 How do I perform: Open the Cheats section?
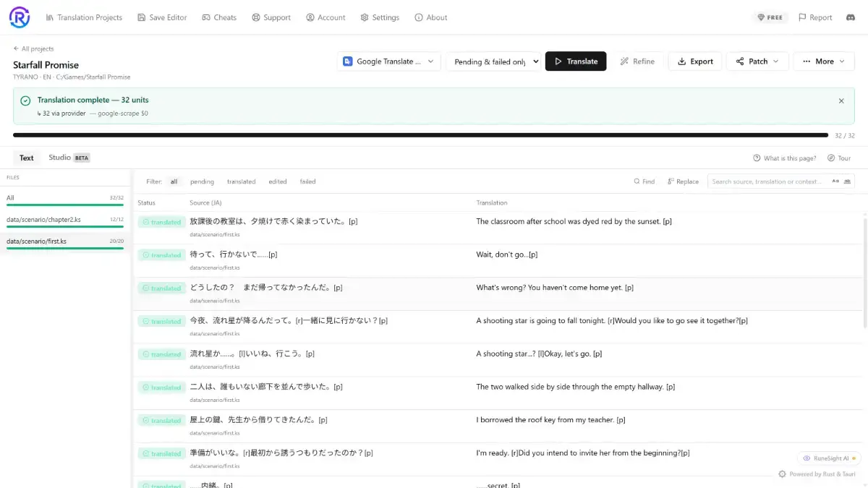(219, 17)
